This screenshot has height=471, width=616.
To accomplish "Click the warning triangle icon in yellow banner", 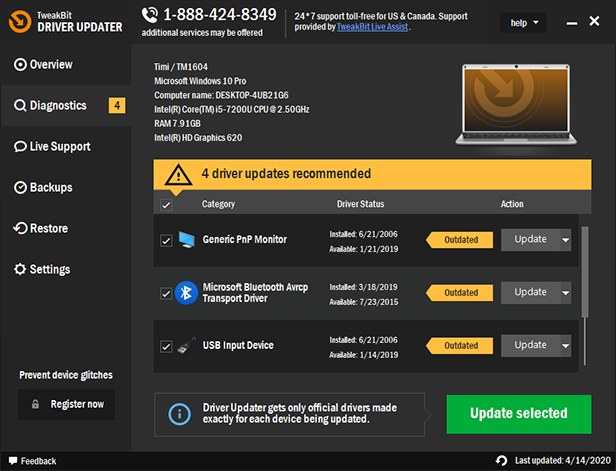I will point(178,174).
